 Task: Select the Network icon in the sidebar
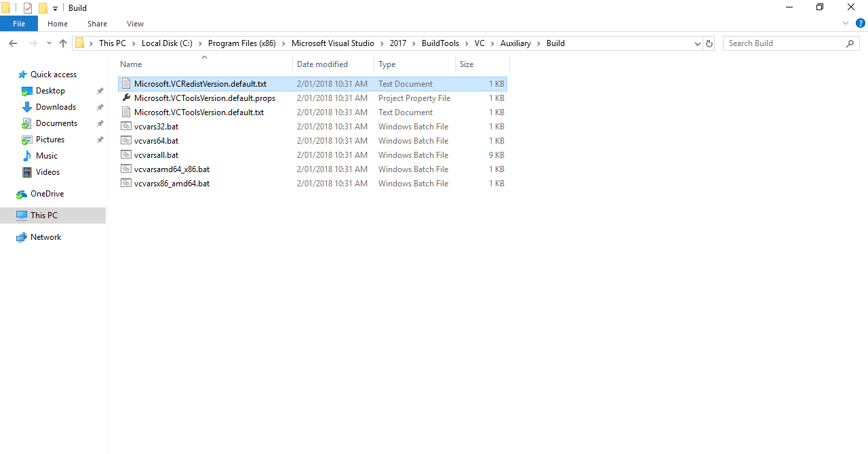[21, 236]
